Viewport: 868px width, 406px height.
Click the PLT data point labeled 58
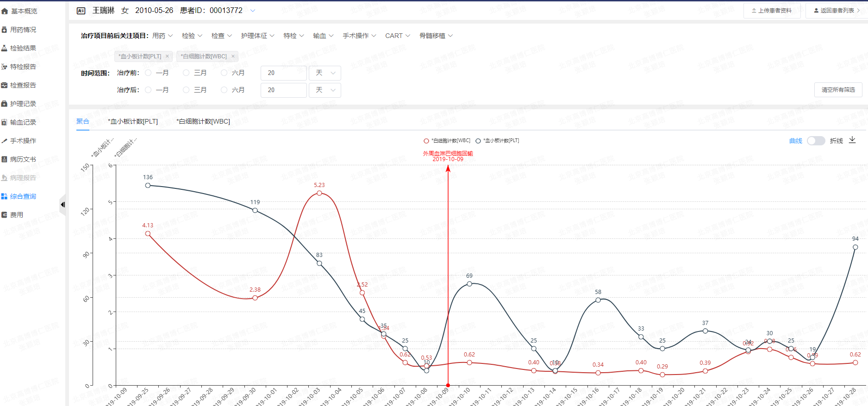(x=598, y=300)
